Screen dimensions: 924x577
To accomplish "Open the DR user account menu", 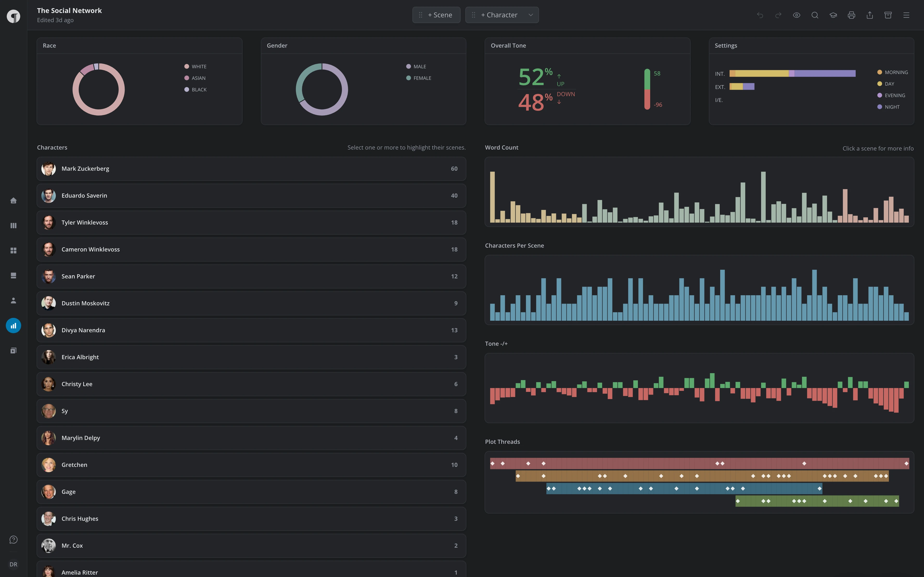I will click(13, 564).
